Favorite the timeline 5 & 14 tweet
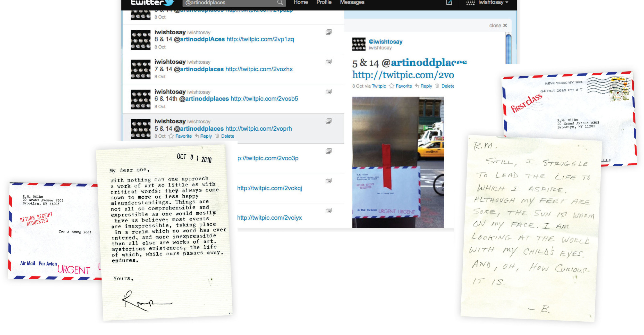Image resolution: width=644 pixels, height=335 pixels. click(x=183, y=136)
